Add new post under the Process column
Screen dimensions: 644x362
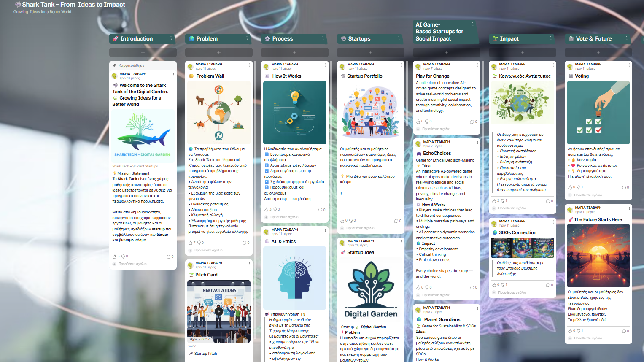coord(294,52)
